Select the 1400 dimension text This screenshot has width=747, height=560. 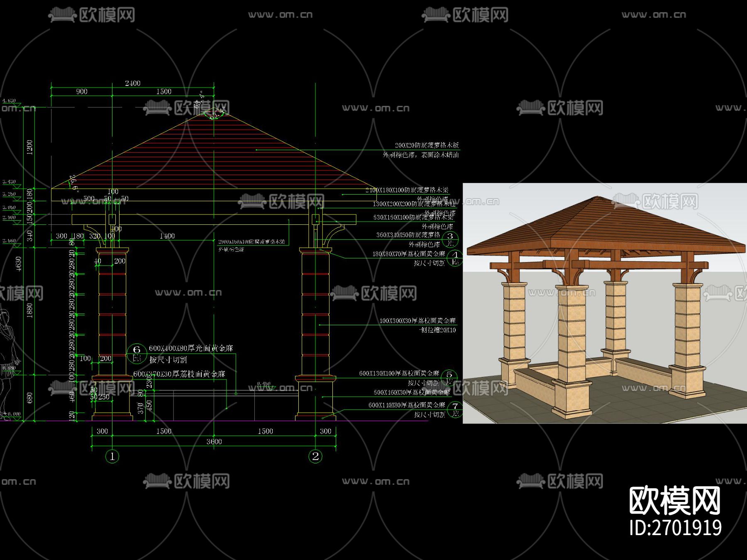pos(167,236)
